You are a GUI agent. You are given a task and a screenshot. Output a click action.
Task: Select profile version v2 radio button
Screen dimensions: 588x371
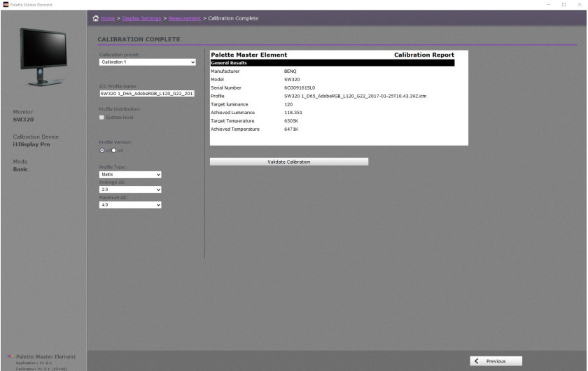102,150
